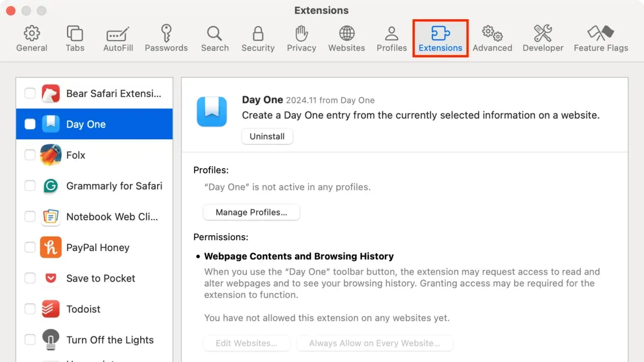Select the Todoist label in list

click(x=83, y=309)
